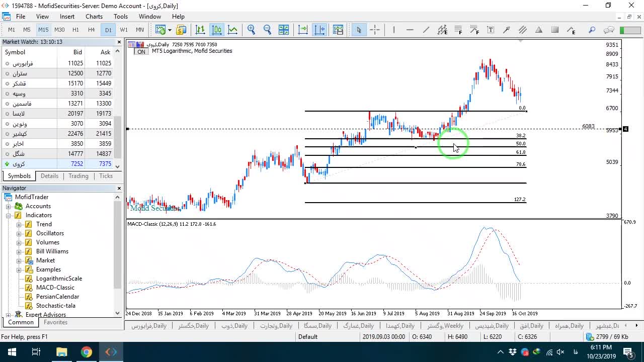Select the horizontal line drawing tool
The image size is (644, 362).
click(x=410, y=30)
